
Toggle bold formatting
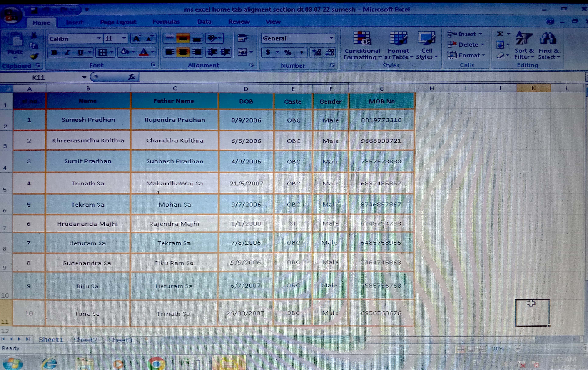pos(54,53)
